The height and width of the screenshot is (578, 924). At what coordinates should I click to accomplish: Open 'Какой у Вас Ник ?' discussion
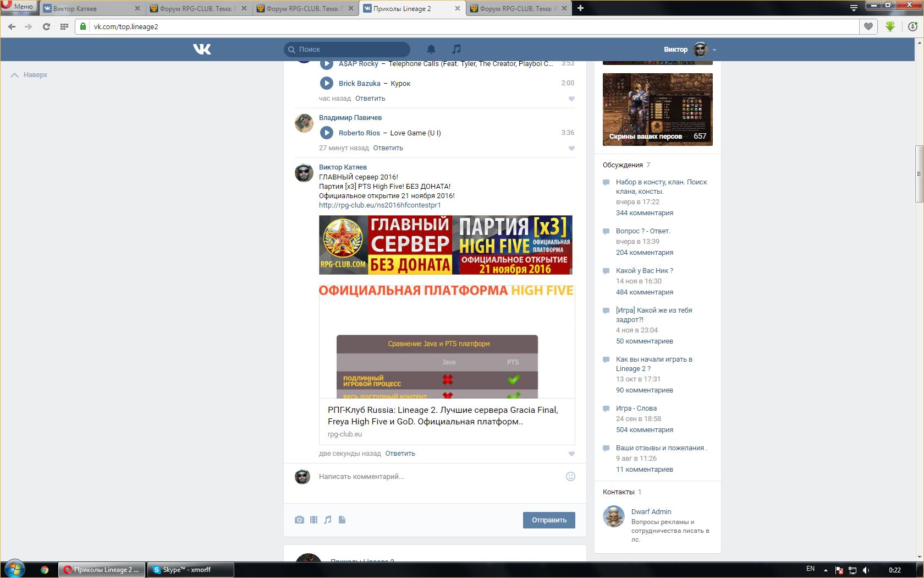click(x=645, y=271)
